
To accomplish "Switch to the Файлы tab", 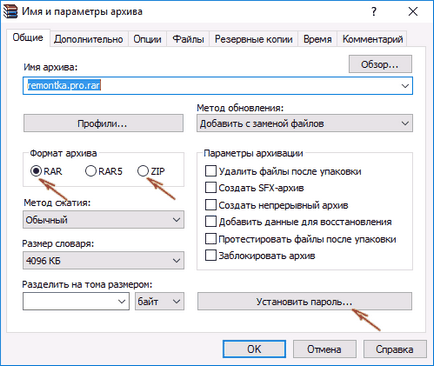I will pos(188,39).
